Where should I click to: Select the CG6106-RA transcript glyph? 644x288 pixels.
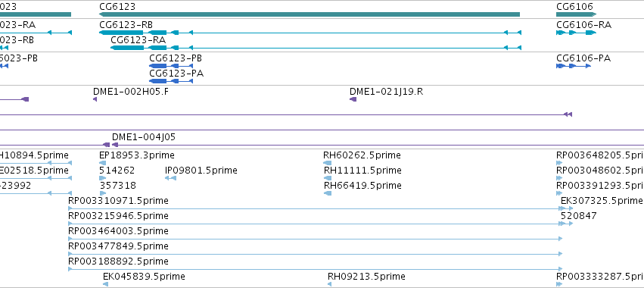point(576,33)
